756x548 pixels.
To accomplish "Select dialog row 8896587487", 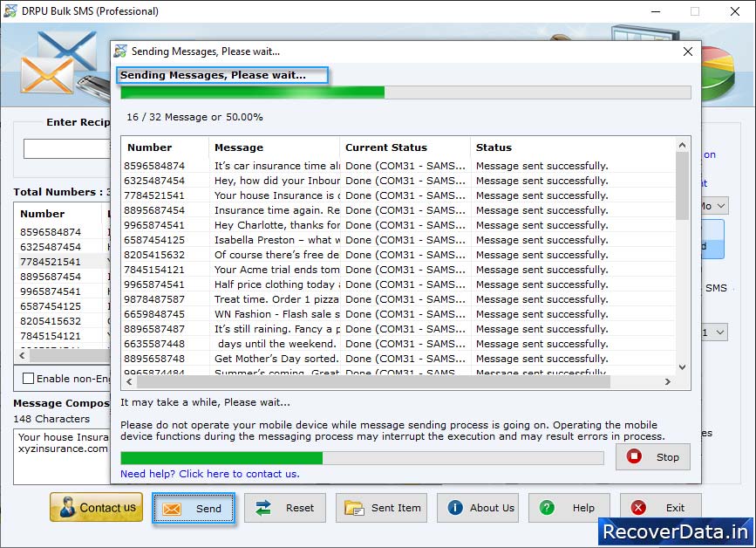I will tap(398, 330).
